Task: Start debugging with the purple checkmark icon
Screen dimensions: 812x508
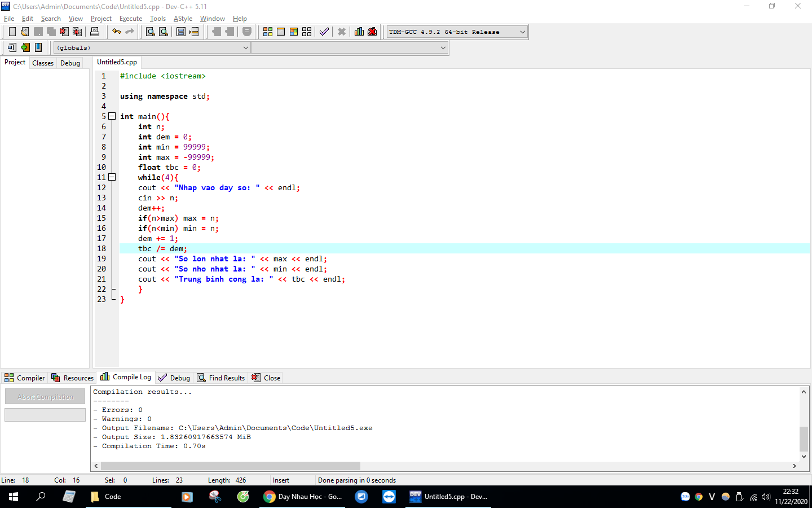Action: pyautogui.click(x=324, y=32)
